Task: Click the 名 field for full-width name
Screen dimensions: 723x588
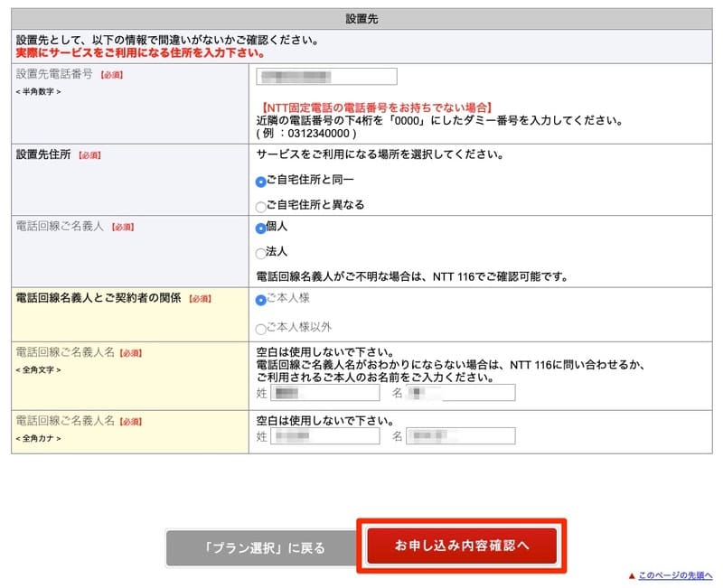Action: [461, 393]
